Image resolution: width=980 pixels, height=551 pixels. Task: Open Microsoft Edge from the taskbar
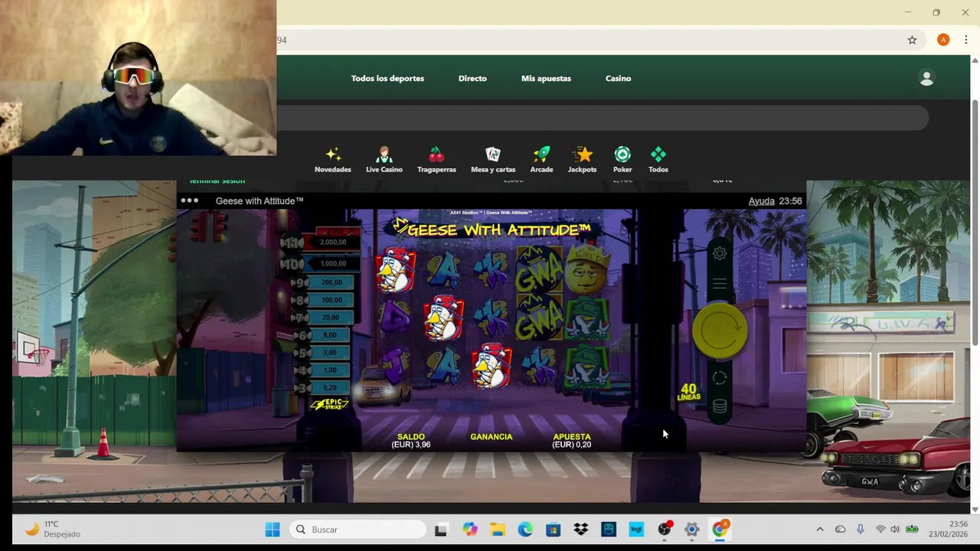[525, 530]
